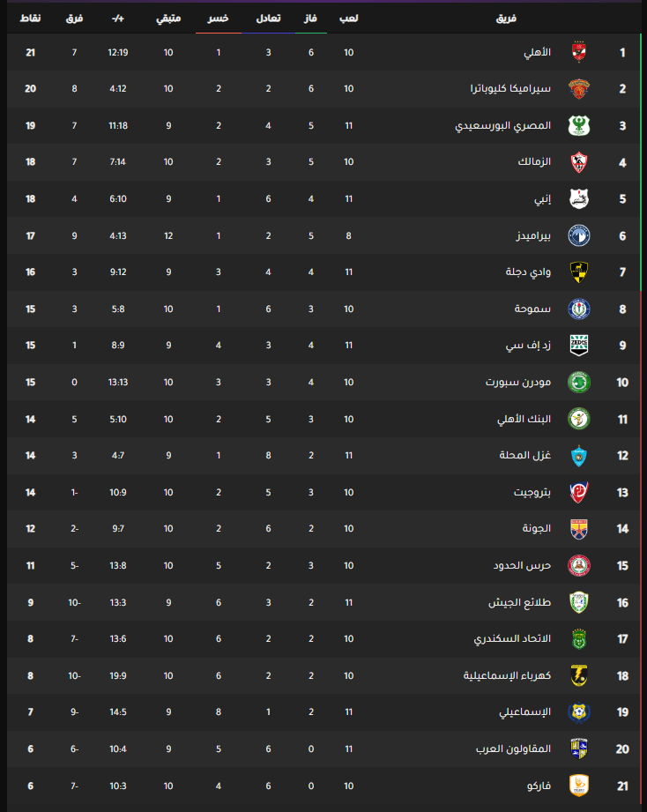The height and width of the screenshot is (812, 647).
Task: Sort table by نقاط column header
Action: coord(29,19)
